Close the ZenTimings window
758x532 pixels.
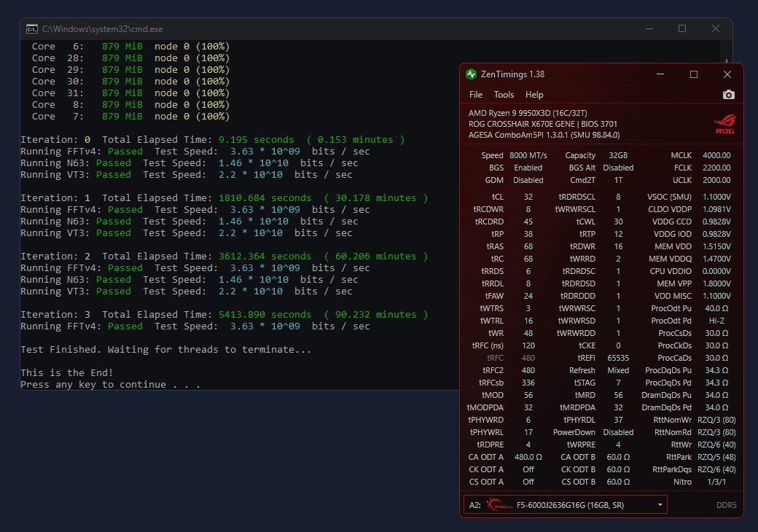point(727,74)
